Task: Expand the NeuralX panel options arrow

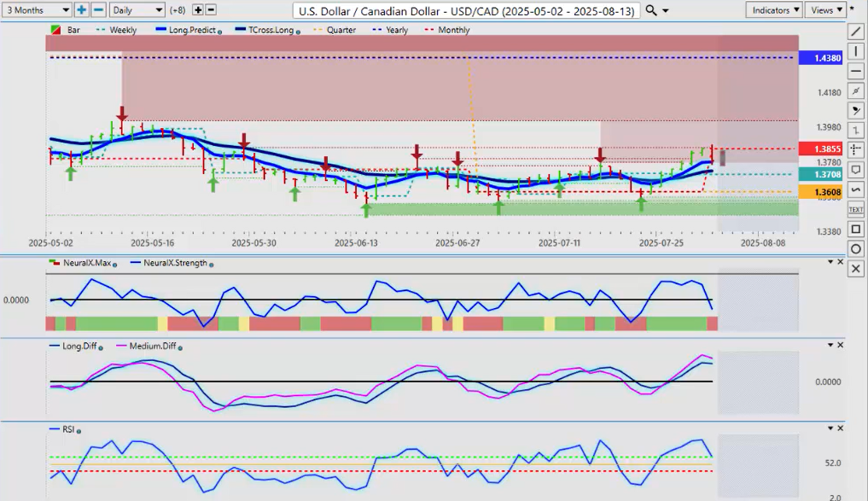Action: pos(830,262)
